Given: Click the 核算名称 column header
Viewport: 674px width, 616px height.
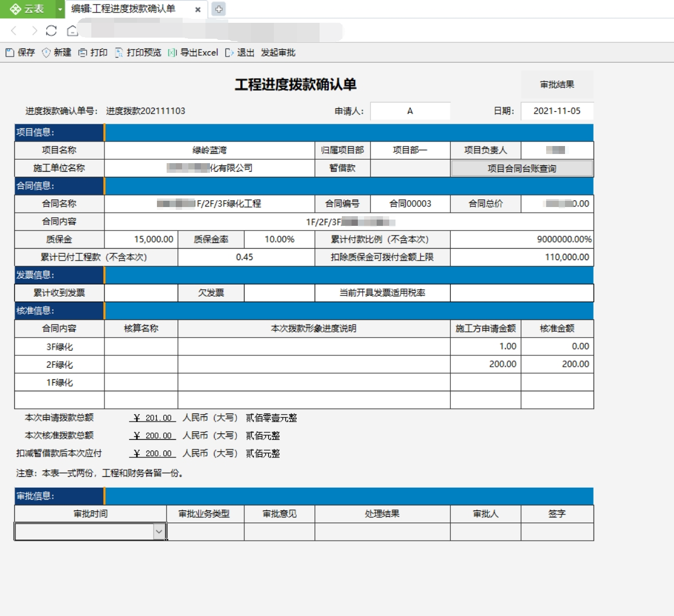Looking at the screenshot, I should point(141,329).
